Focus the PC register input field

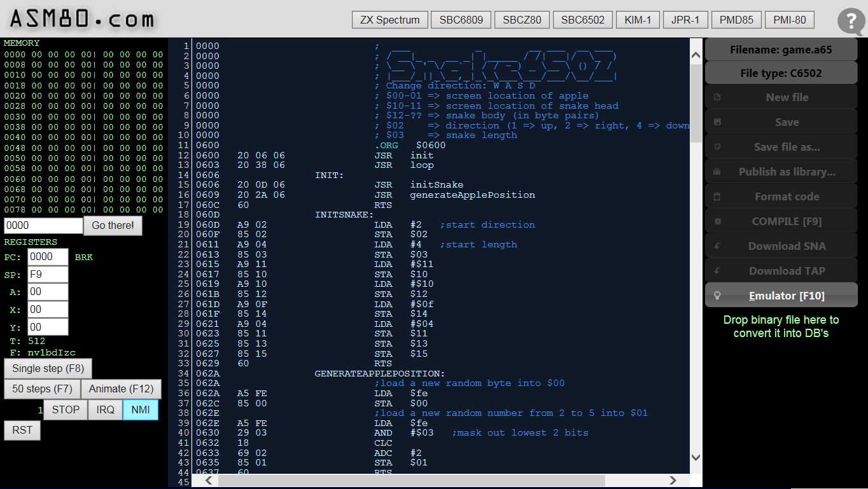48,257
